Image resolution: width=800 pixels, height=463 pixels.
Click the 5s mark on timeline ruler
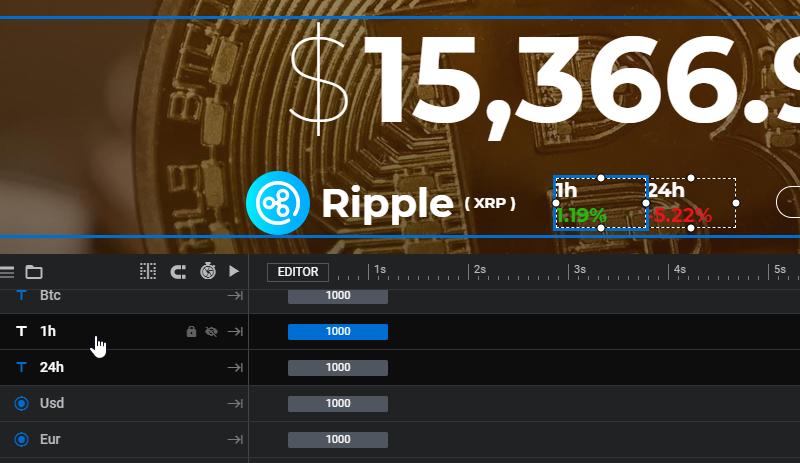[x=780, y=269]
